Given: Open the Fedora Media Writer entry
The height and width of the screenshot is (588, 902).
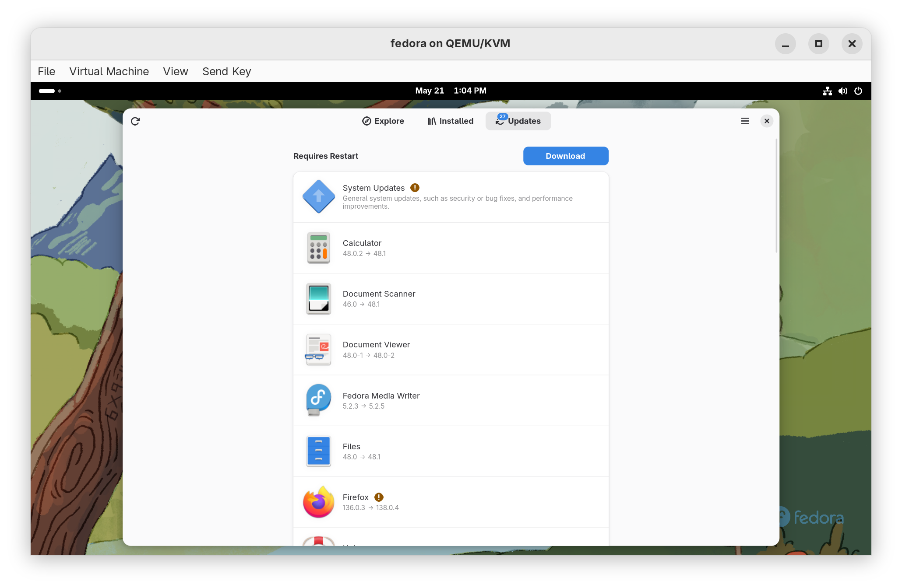Looking at the screenshot, I should click(451, 400).
